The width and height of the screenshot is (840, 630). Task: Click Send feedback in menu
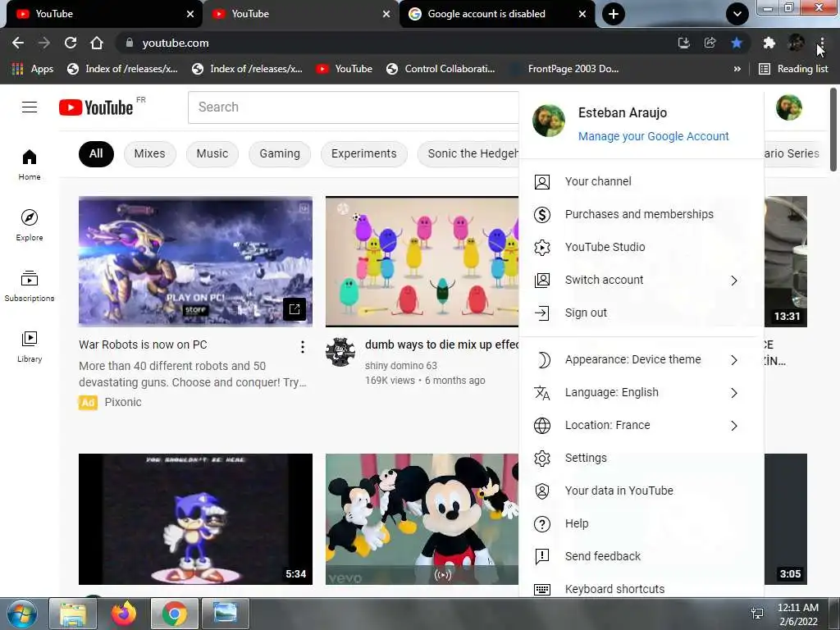641,557
